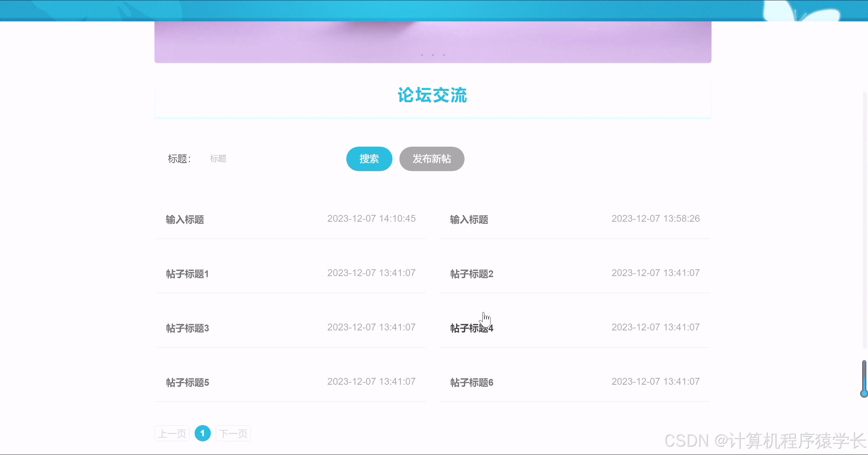Open the post titled 帖子标题5

tap(186, 382)
